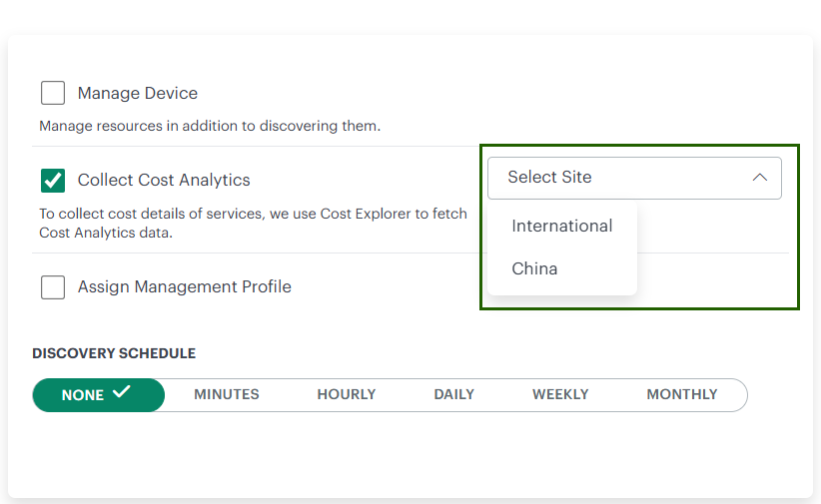Uncheck the Collect Cost Analytics checkbox
Viewport: 821px width, 504px height.
53,181
